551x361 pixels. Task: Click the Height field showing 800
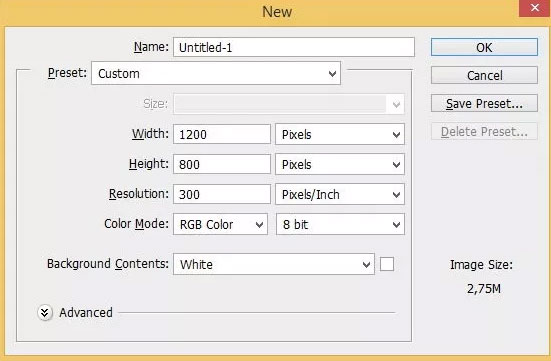222,164
